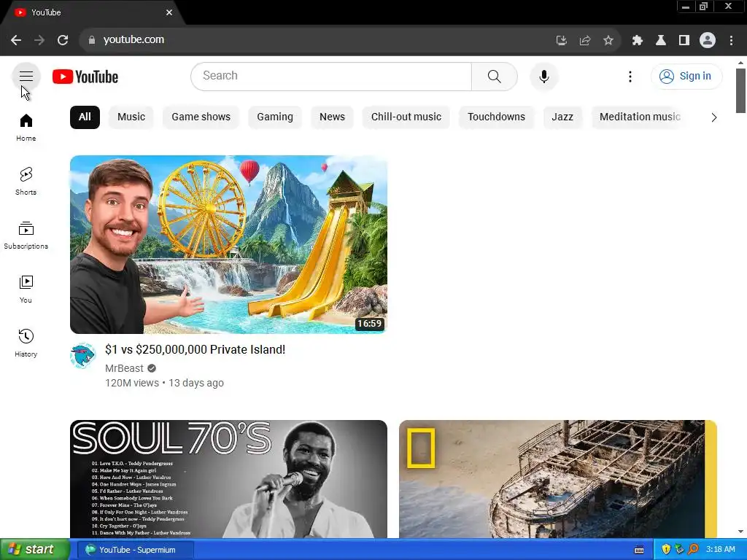Viewport: 747px width, 560px height.
Task: Select the Music filter chip
Action: (131, 117)
